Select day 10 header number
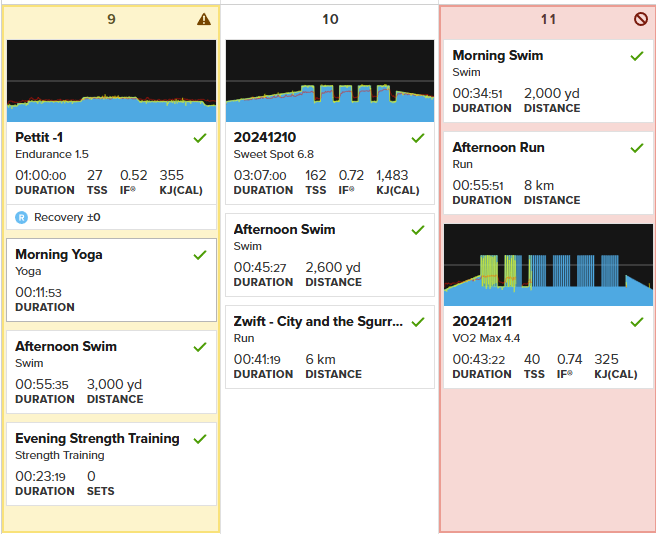This screenshot has width=656, height=534. click(x=330, y=19)
